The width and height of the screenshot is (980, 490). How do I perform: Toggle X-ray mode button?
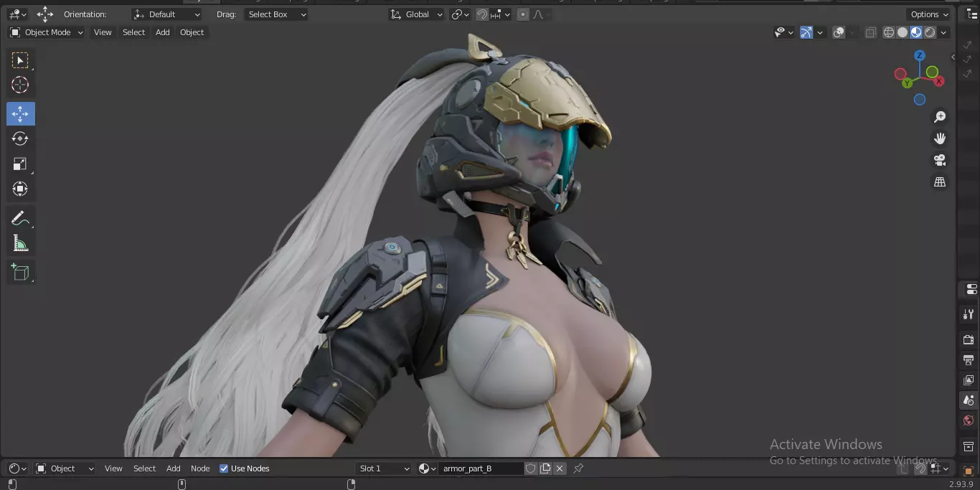coord(870,32)
